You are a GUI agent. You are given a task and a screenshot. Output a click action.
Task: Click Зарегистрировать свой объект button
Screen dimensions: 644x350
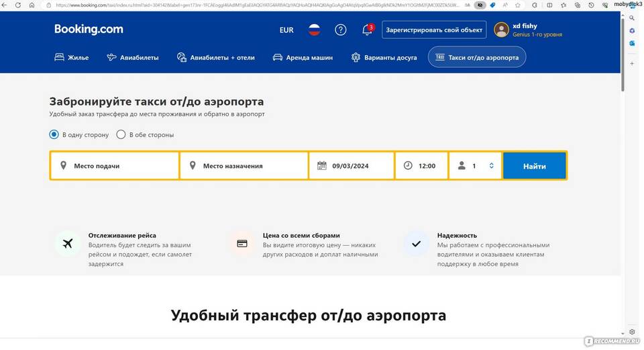(x=434, y=30)
